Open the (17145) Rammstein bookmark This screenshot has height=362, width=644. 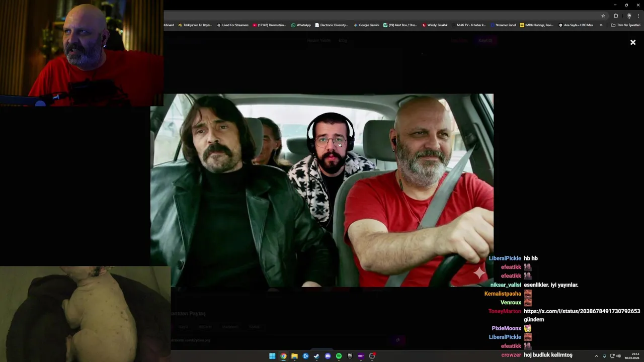(270, 25)
